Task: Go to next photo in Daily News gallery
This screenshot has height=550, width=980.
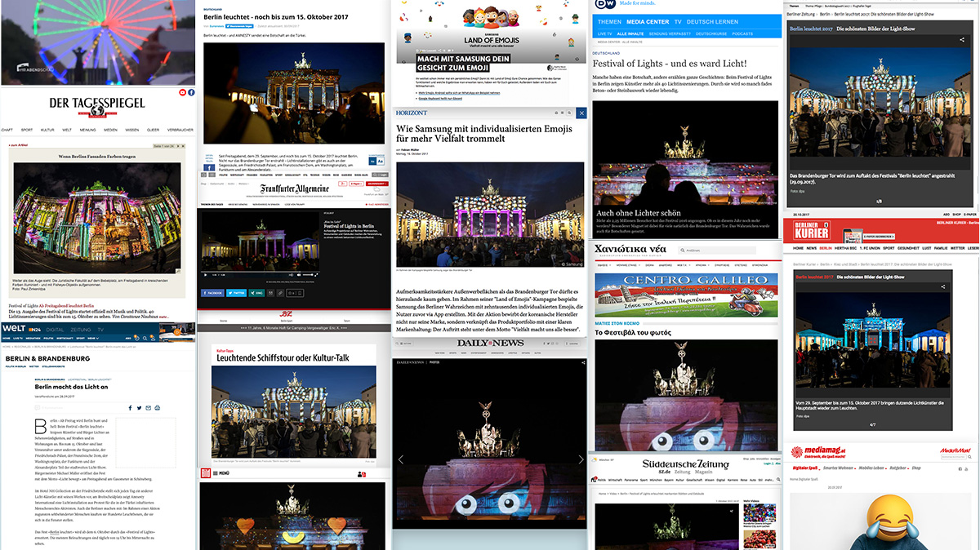Action: click(581, 459)
